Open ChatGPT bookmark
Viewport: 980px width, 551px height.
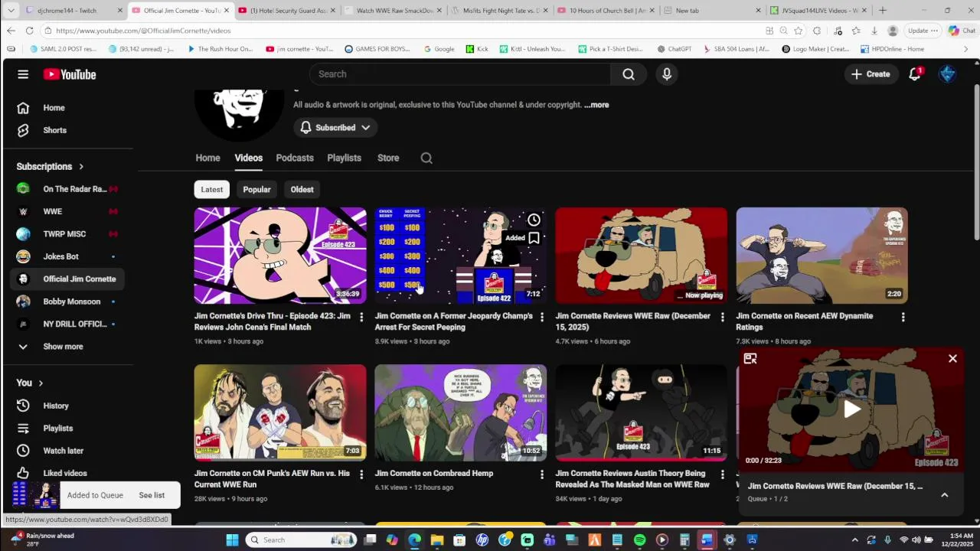(674, 49)
